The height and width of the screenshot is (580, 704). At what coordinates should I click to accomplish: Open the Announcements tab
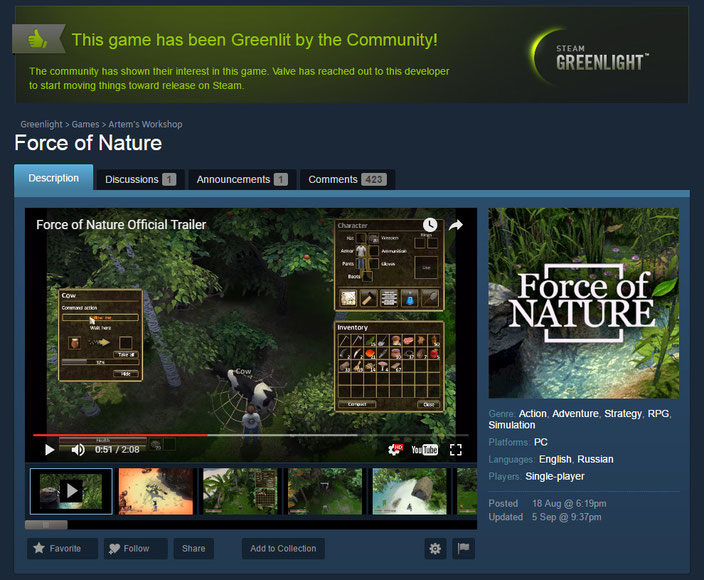[x=242, y=180]
